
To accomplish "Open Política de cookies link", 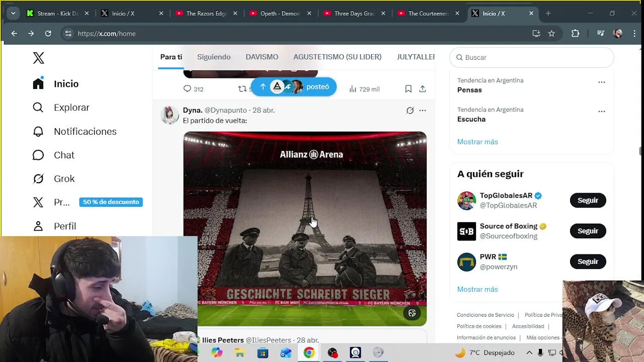I will [479, 326].
